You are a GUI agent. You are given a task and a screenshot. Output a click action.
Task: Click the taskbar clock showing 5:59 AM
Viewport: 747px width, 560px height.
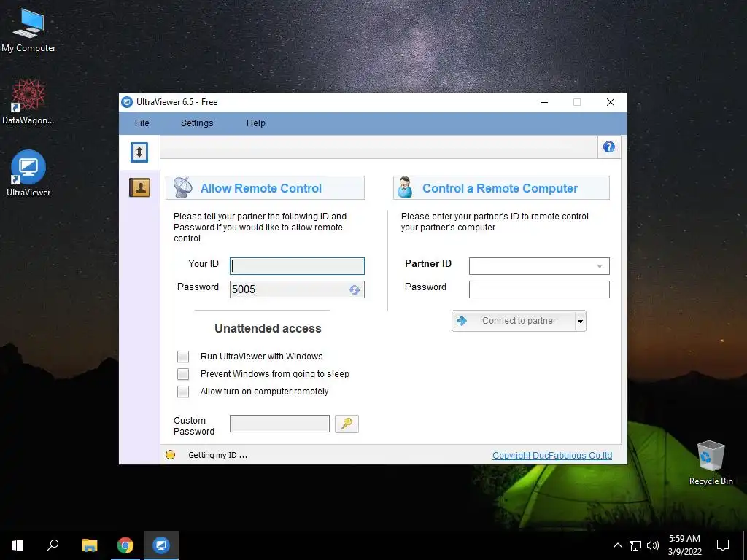pos(684,545)
